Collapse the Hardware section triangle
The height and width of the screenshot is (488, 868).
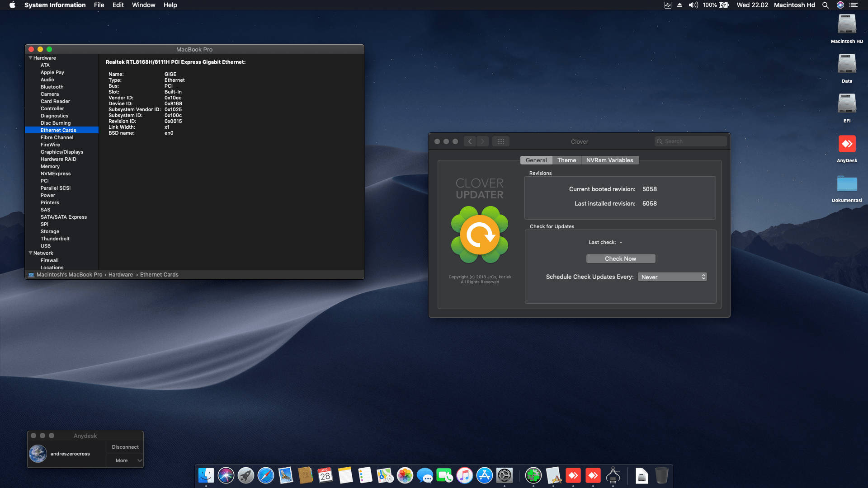pos(30,58)
